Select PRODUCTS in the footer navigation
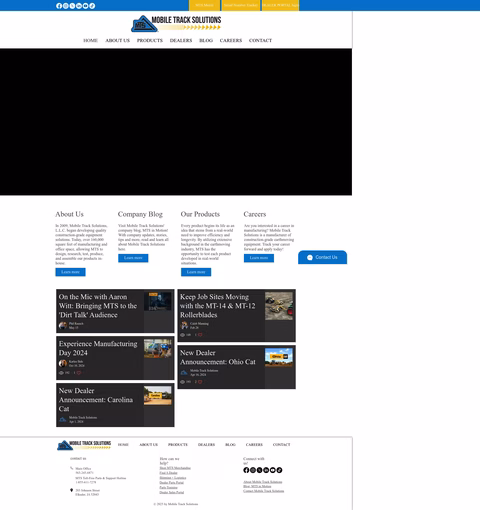 tap(178, 445)
